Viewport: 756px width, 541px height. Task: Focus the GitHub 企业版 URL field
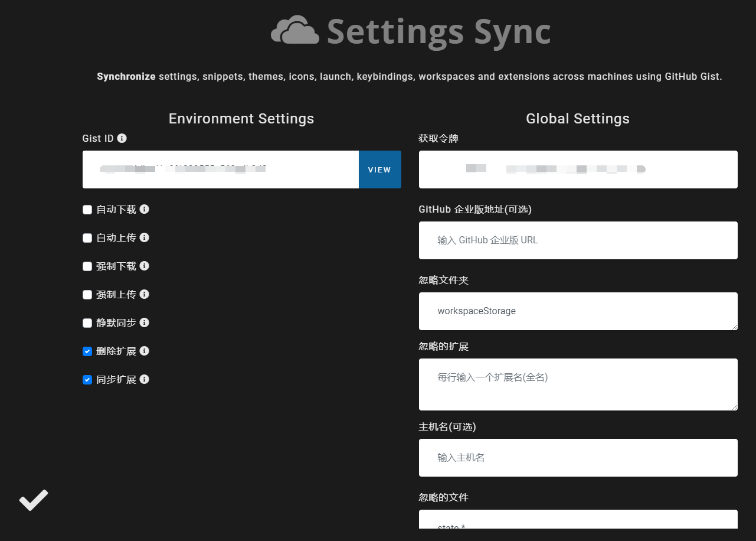point(578,240)
